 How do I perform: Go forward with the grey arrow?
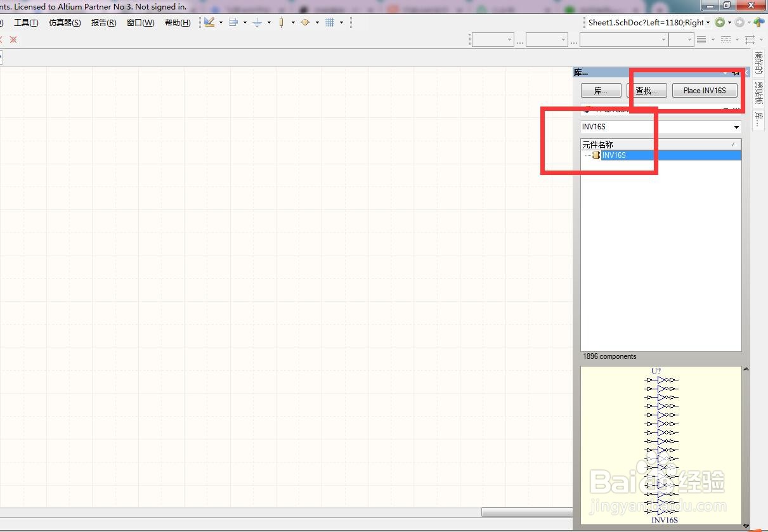(739, 22)
